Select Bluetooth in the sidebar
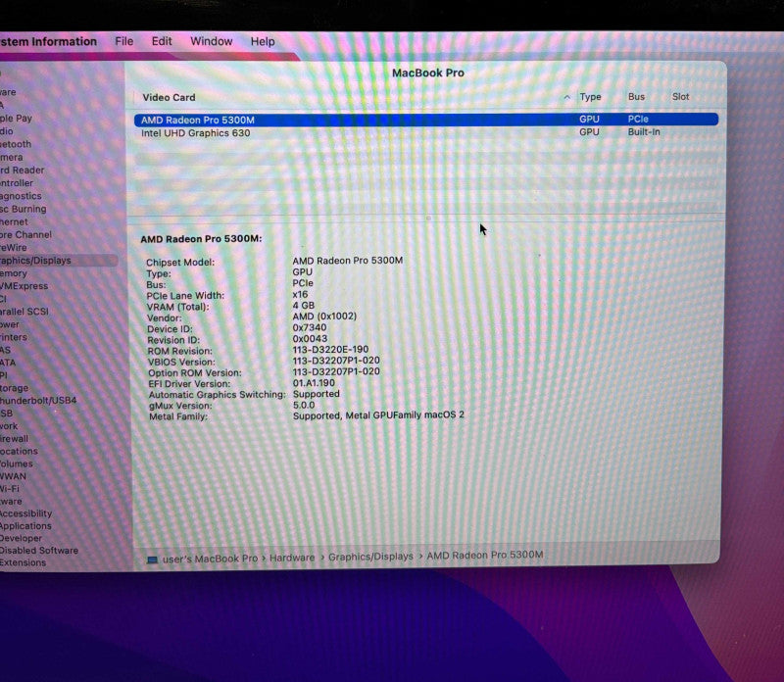 click(x=16, y=144)
